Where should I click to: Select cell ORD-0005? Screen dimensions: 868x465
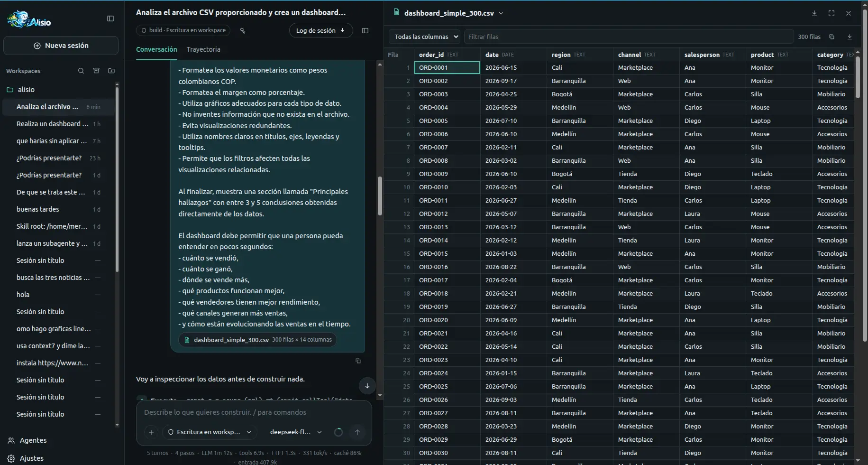447,121
